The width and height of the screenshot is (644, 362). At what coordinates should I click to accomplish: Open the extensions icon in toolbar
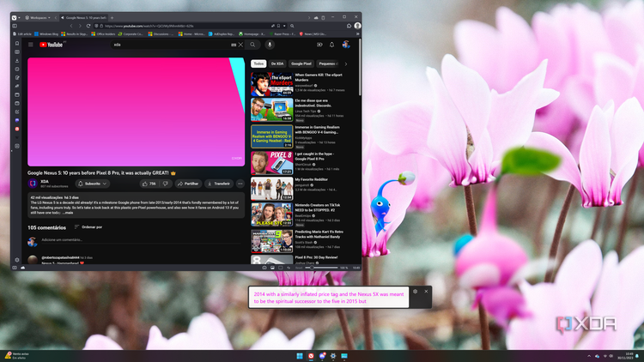pos(349,26)
